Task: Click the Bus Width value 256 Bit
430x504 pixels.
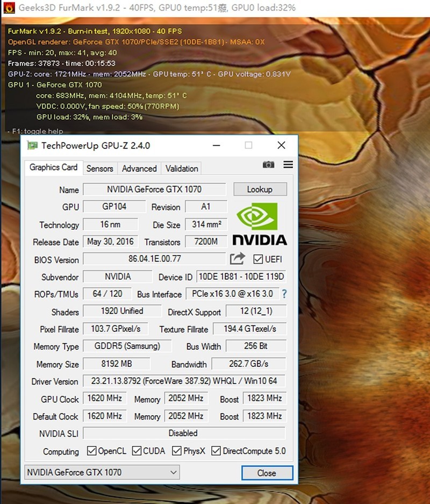Action: [256, 346]
